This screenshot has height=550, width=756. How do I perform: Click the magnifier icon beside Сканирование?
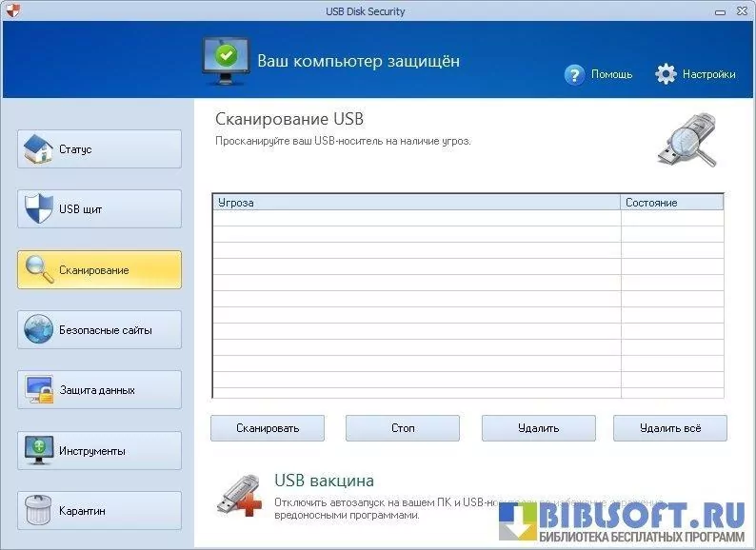(x=39, y=270)
